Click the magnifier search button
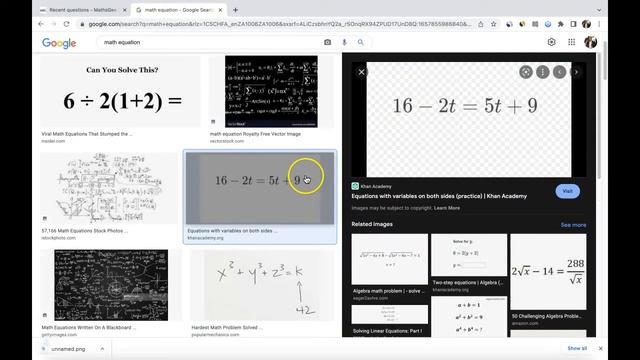 [360, 42]
